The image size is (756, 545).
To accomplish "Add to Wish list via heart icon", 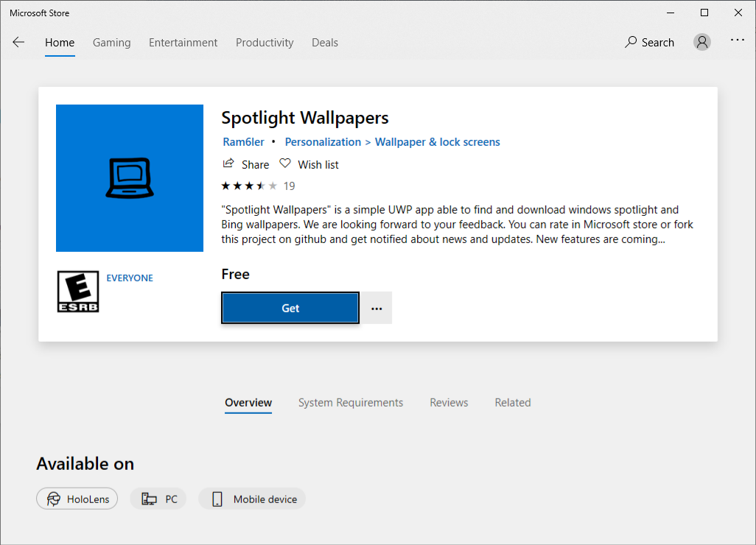I will coord(285,163).
